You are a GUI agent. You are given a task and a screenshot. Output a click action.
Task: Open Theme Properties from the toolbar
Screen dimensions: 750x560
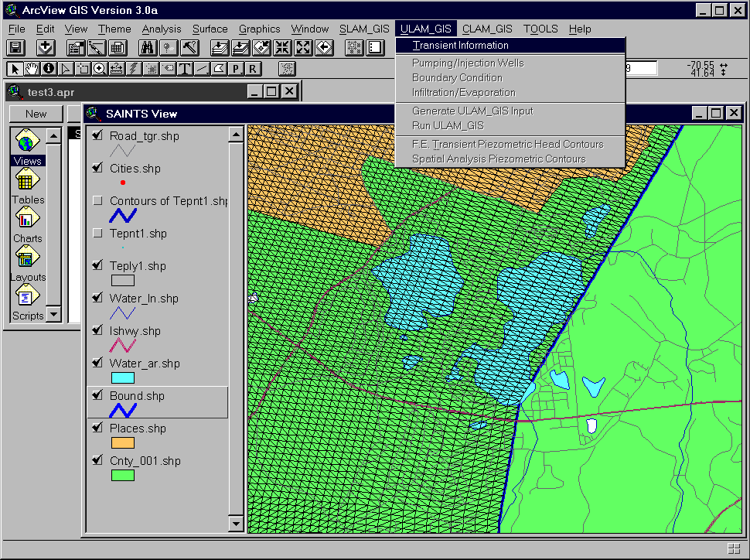[x=76, y=47]
